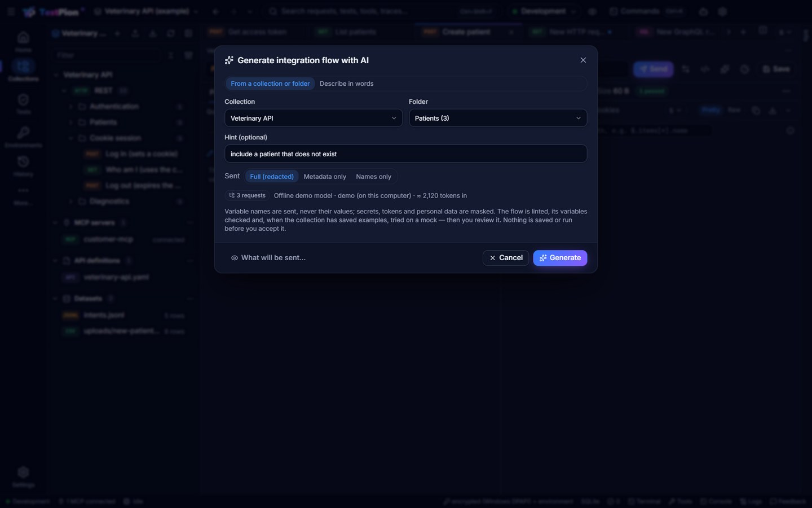812x508 pixels.
Task: Click the hamburger menu icon in the top-left
Action: tap(11, 11)
